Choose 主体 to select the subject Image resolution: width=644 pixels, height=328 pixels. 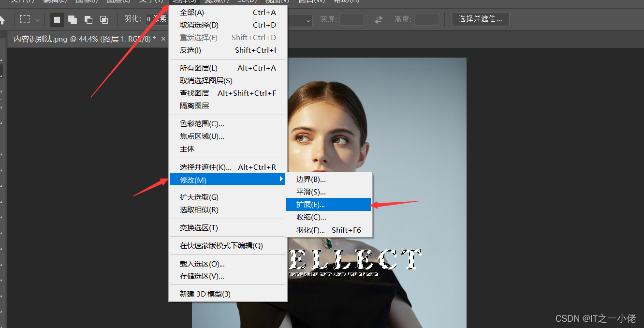tap(228, 149)
